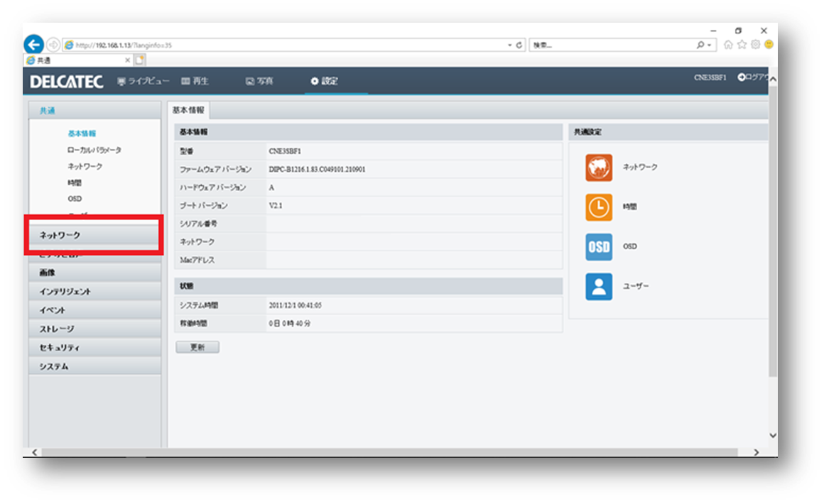Viewport: 824px width, 504px height.
Task: Open ネットワーク sub-item under 共通
Action: point(85,166)
